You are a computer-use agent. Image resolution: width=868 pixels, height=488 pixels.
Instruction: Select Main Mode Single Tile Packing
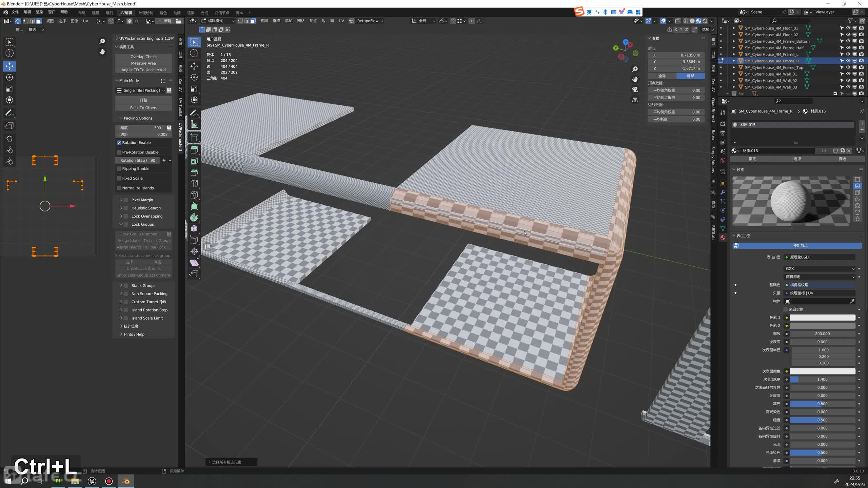click(x=142, y=90)
